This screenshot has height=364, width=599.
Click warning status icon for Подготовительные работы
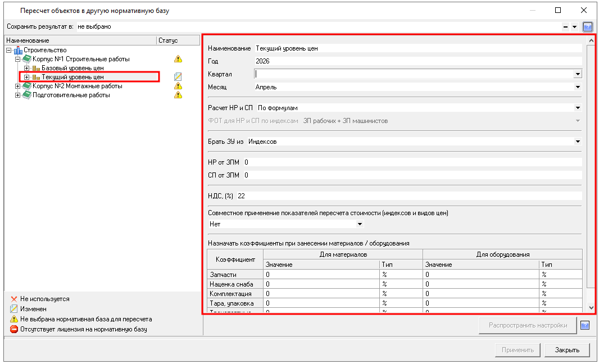pos(178,95)
